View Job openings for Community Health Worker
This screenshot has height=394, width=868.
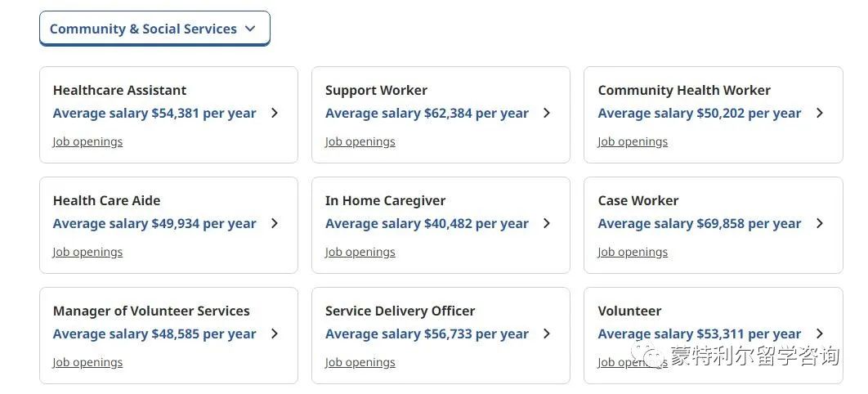(x=633, y=141)
